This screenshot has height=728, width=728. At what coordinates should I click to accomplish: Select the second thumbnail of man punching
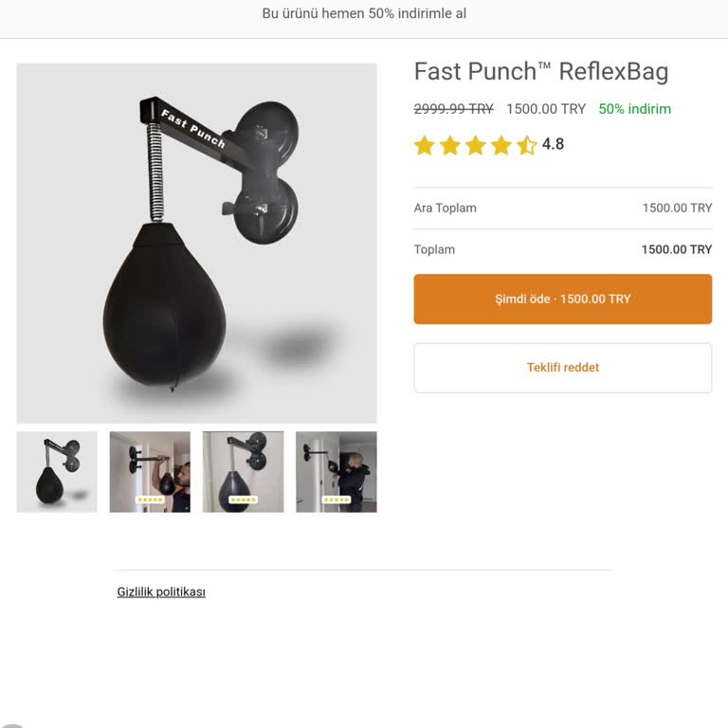pos(150,472)
